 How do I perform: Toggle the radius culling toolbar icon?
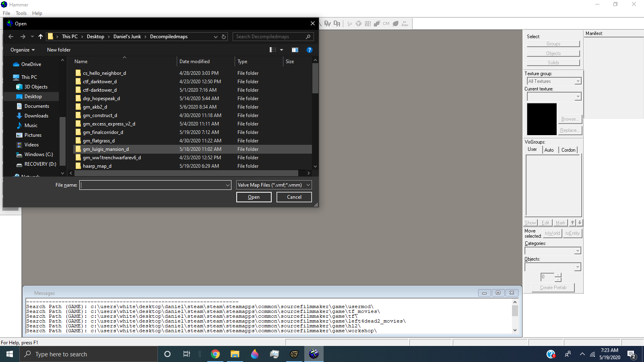coord(349,24)
